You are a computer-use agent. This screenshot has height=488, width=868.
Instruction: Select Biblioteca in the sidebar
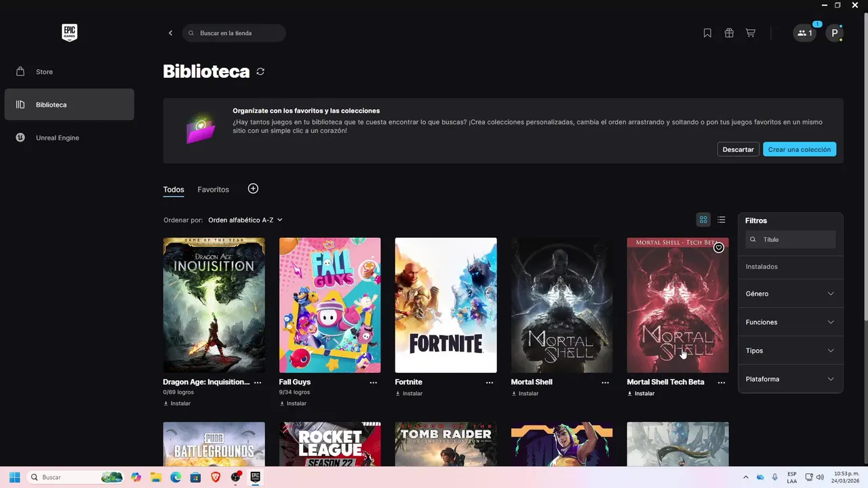[x=69, y=104]
